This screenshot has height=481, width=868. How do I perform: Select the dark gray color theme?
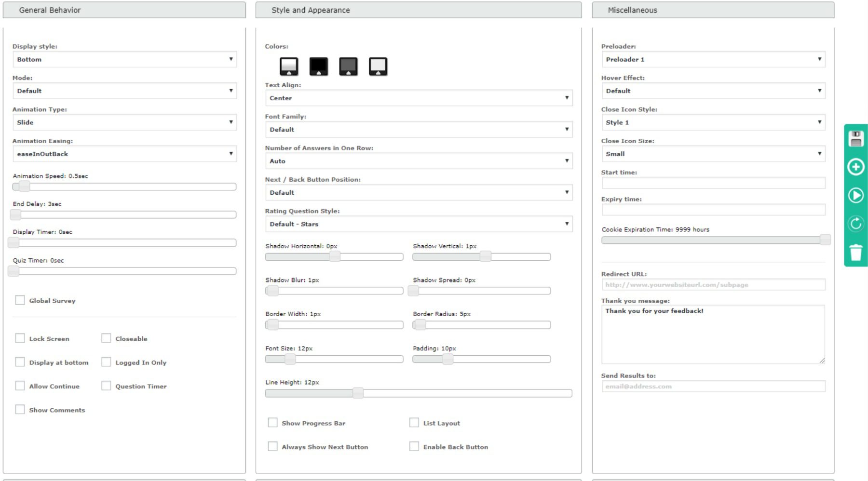349,66
